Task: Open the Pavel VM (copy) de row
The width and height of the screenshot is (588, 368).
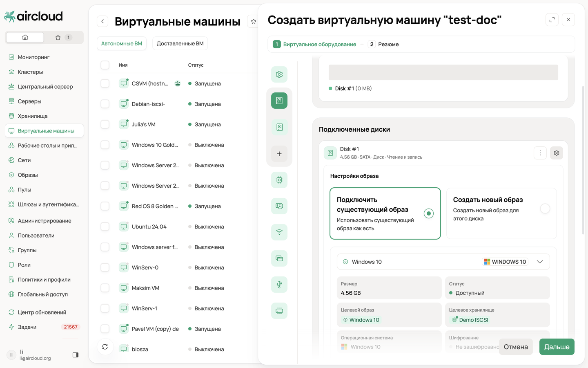Action: [x=177, y=329]
